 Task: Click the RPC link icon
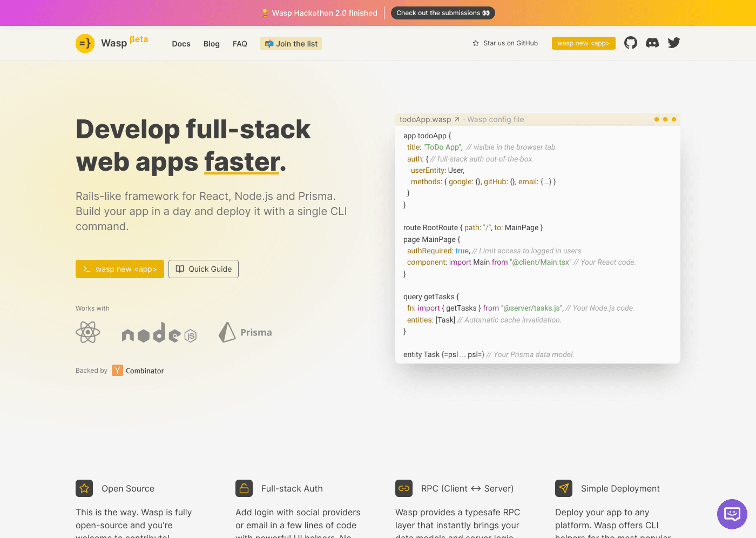click(x=404, y=488)
